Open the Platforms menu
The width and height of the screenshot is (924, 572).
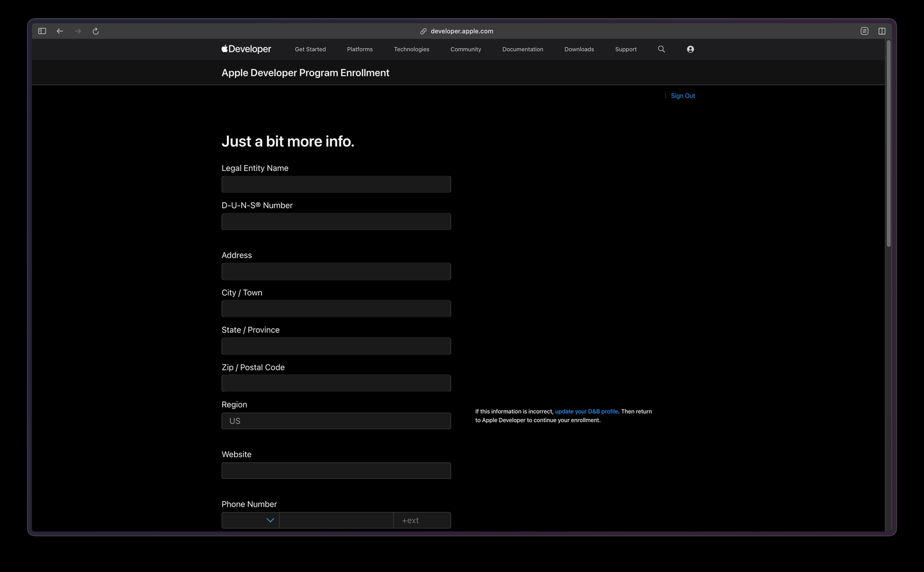click(x=360, y=50)
